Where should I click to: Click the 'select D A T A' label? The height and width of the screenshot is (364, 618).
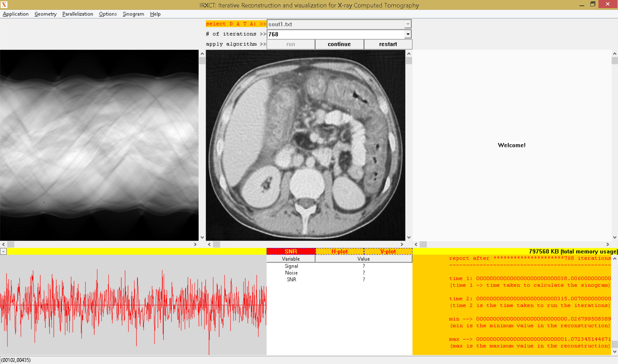[236, 24]
